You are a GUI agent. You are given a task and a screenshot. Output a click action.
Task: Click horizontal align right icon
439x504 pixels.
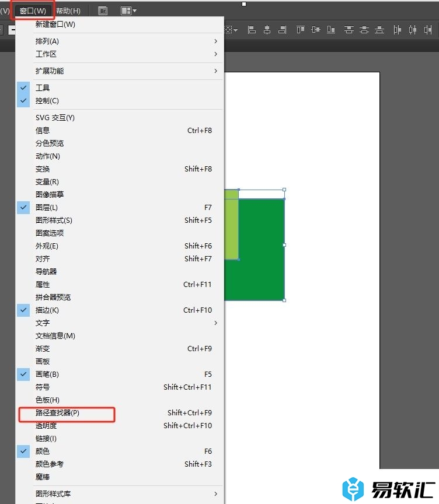[283, 30]
